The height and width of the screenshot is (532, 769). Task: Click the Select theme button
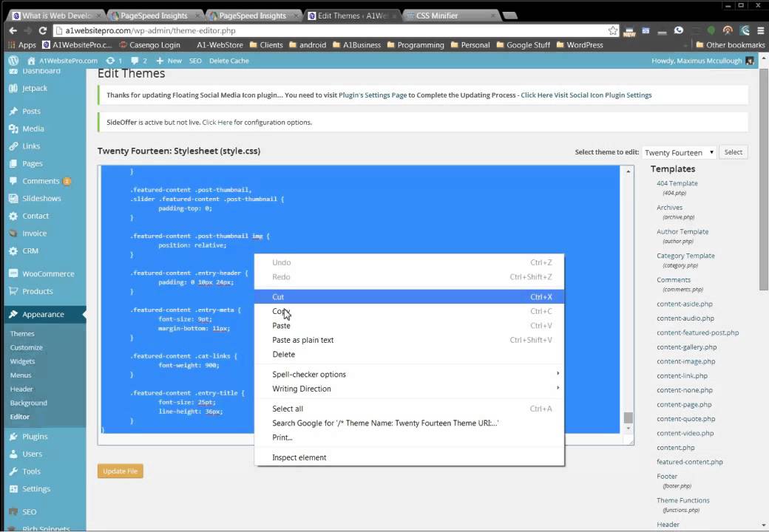point(734,152)
